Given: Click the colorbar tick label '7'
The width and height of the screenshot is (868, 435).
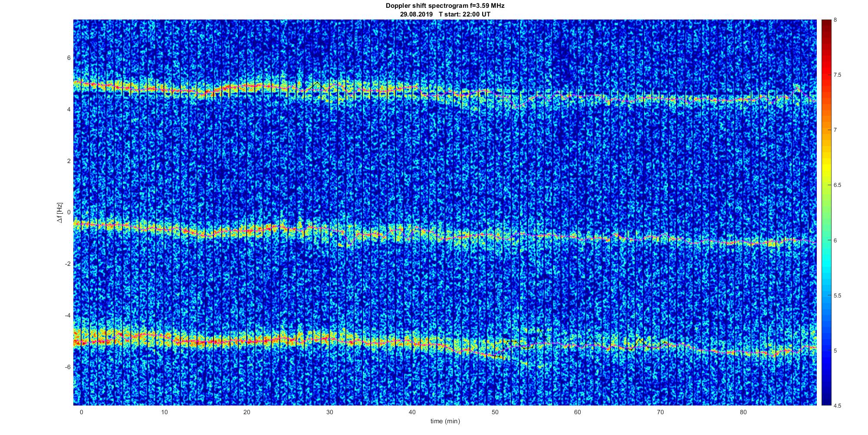Looking at the screenshot, I should (x=835, y=130).
